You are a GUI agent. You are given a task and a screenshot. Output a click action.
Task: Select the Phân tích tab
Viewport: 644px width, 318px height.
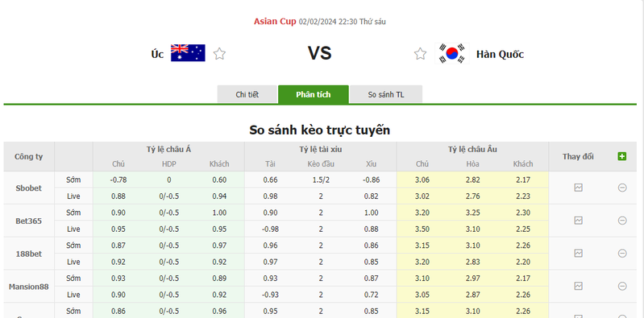314,94
